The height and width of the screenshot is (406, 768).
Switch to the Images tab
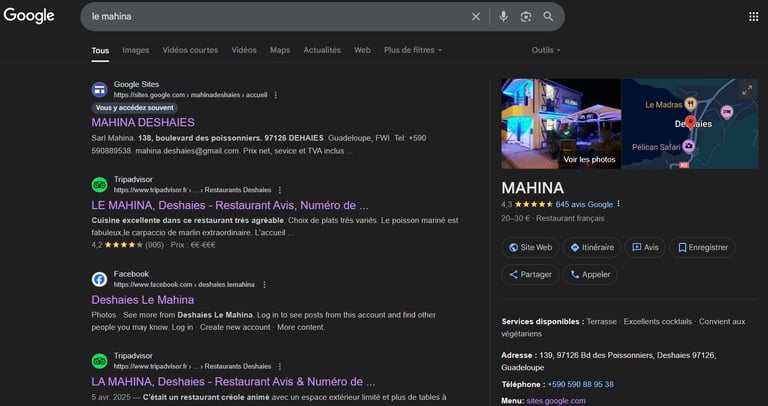136,50
